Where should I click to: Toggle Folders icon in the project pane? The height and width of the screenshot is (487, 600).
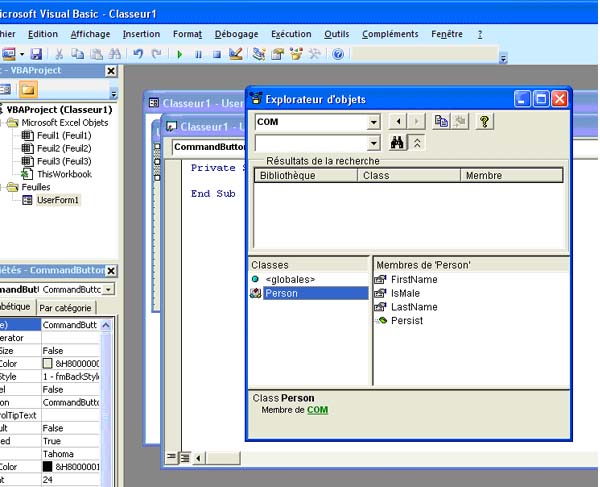[28, 90]
